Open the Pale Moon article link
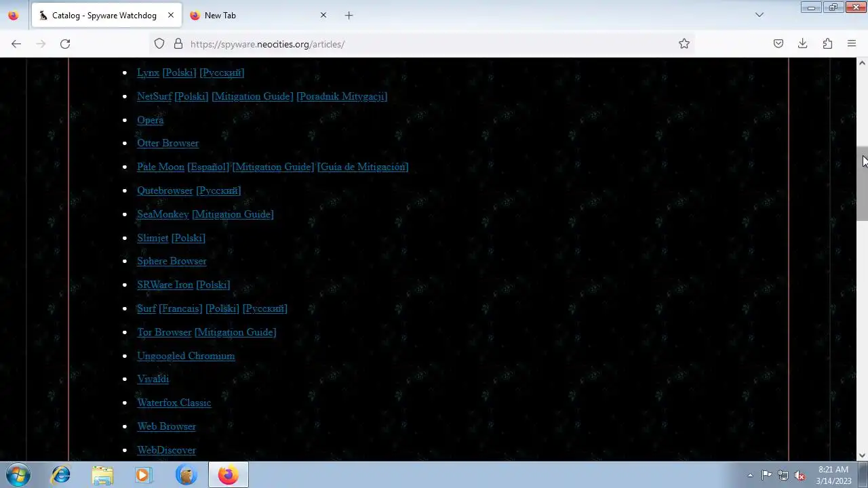Image resolution: width=868 pixels, height=488 pixels. pyautogui.click(x=161, y=167)
